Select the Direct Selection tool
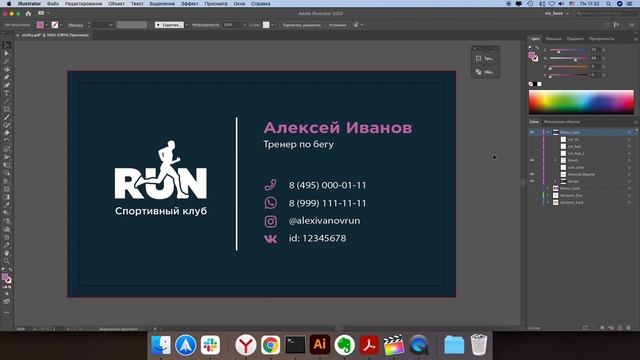Image resolution: width=640 pixels, height=360 pixels. (7, 53)
